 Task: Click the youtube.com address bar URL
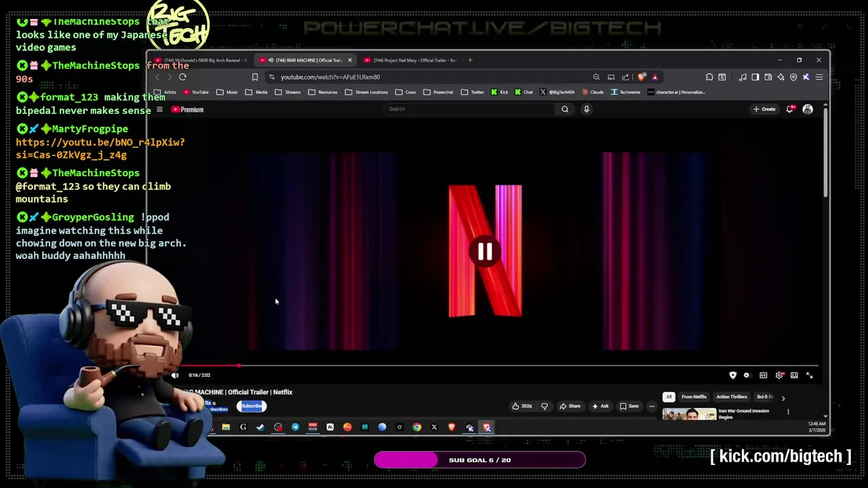tap(330, 77)
